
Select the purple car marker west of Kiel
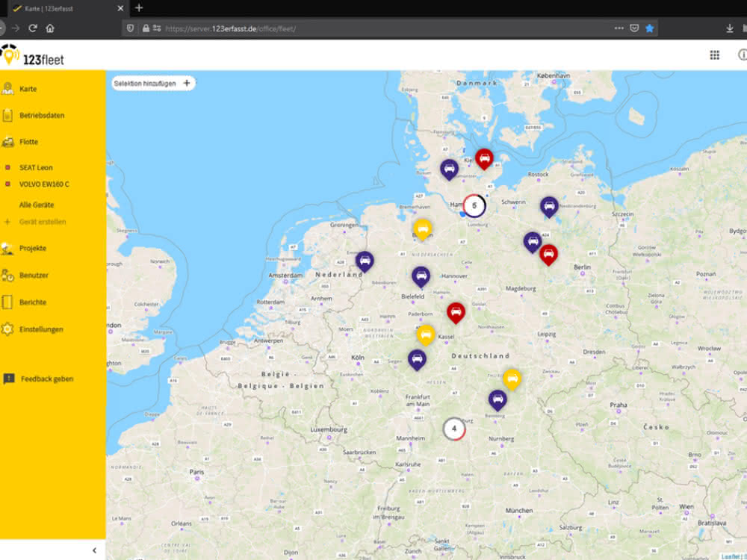(x=449, y=170)
